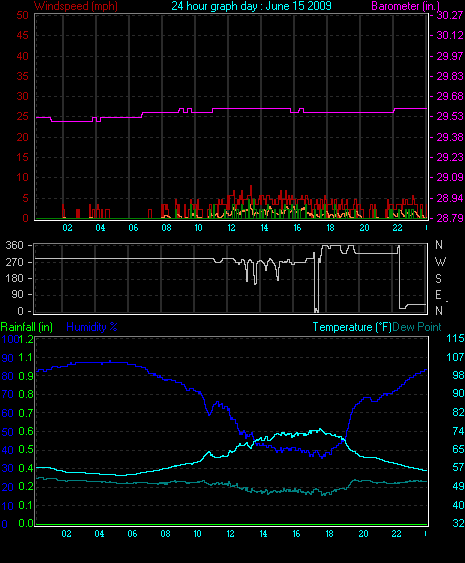Select the 98 temperature scale value
The height and width of the screenshot is (563, 465).
coord(458,376)
